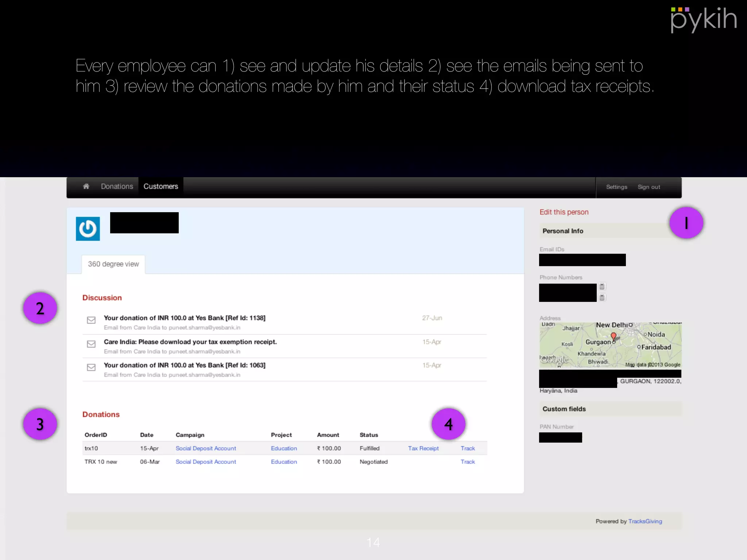Click the TRX 10 new order ID
This screenshot has height=560, width=747.
(x=101, y=462)
